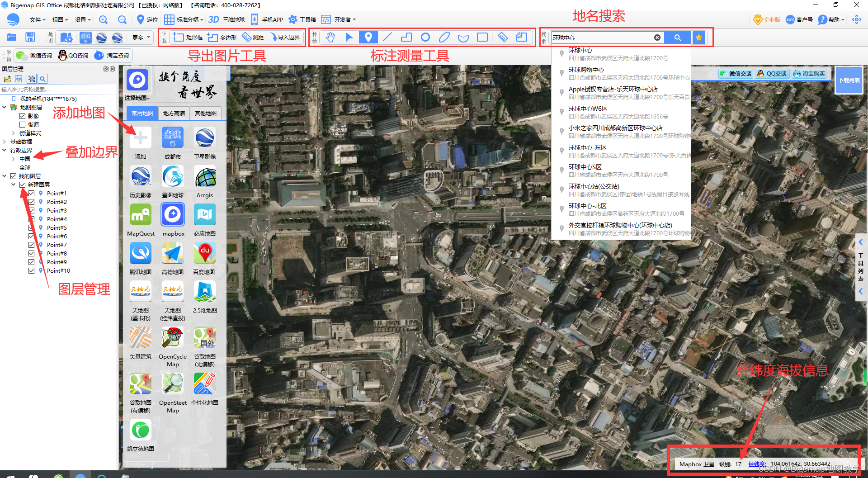This screenshot has height=478, width=868.
Task: Toggle the Point#10 checkbox
Action: click(31, 270)
